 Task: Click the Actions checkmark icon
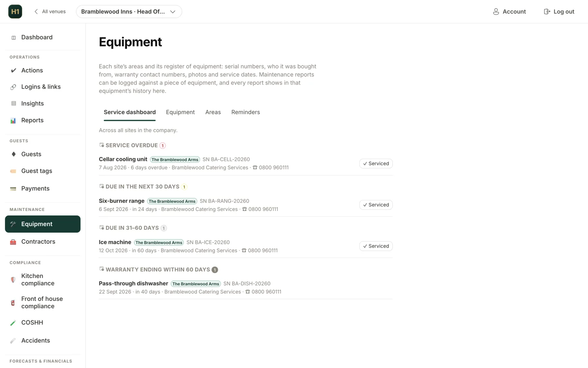pyautogui.click(x=13, y=70)
